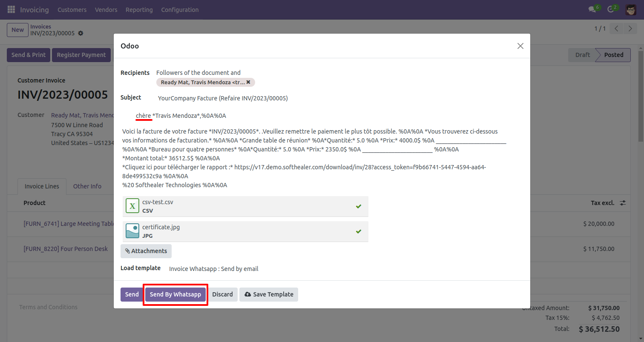The image size is (644, 342).
Task: Click the green check next to certificate.jpg
Action: pyautogui.click(x=359, y=231)
